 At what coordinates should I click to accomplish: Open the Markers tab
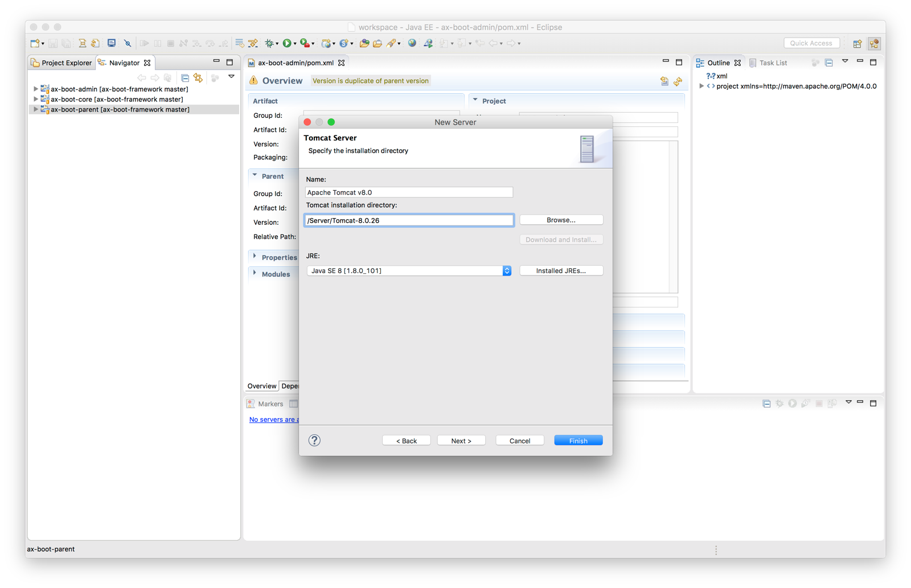tap(265, 404)
